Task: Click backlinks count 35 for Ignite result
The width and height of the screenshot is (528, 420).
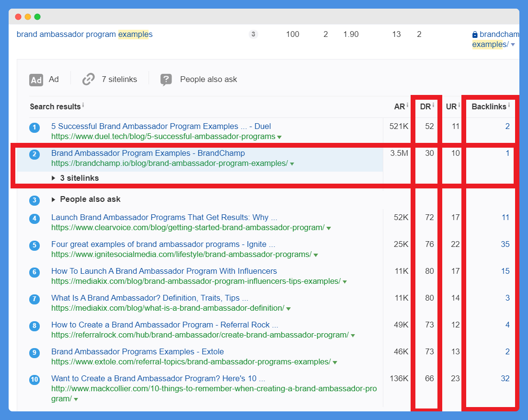Action: (505, 245)
